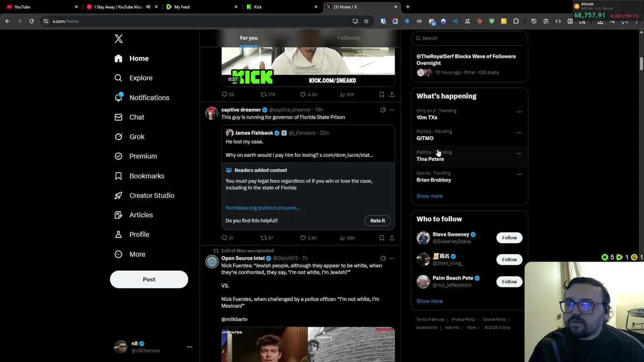Screen dimensions: 644x362
Task: Open more options for 10m TXs trend
Action: point(519,112)
